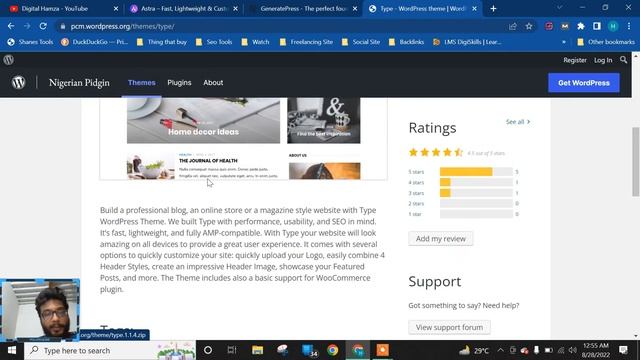This screenshot has height=360, width=640.
Task: Click the 5 stars rating bar
Action: pos(476,172)
